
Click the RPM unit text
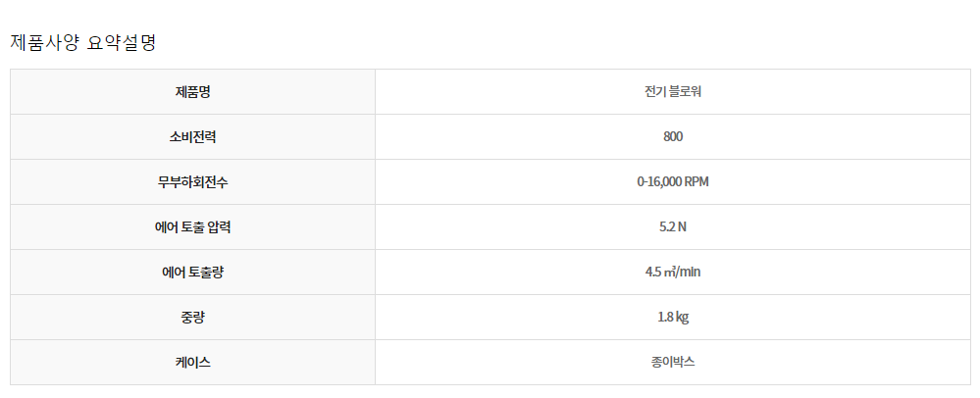(x=696, y=181)
